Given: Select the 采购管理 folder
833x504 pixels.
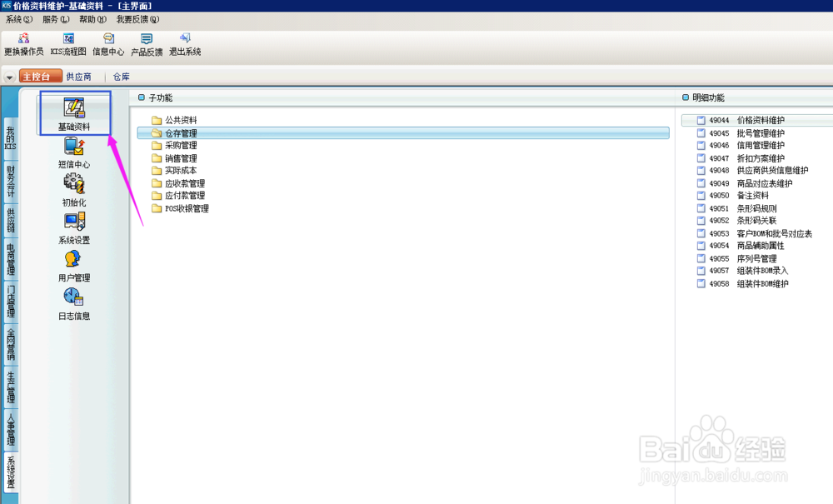Looking at the screenshot, I should point(174,145).
